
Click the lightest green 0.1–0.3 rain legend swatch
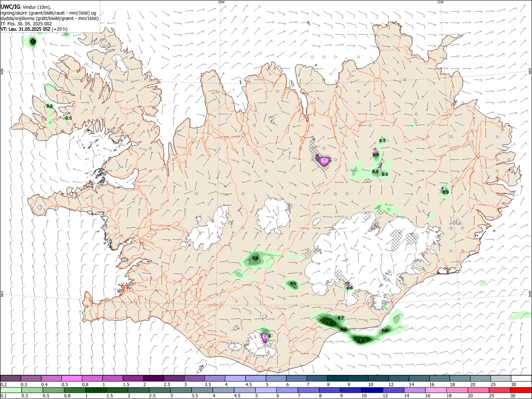tap(11, 390)
